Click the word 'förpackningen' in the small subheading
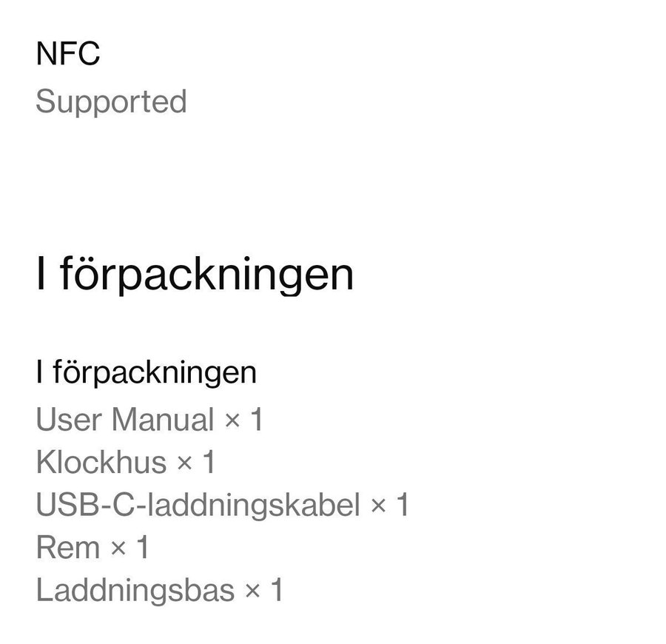666x644 pixels. tap(155, 372)
